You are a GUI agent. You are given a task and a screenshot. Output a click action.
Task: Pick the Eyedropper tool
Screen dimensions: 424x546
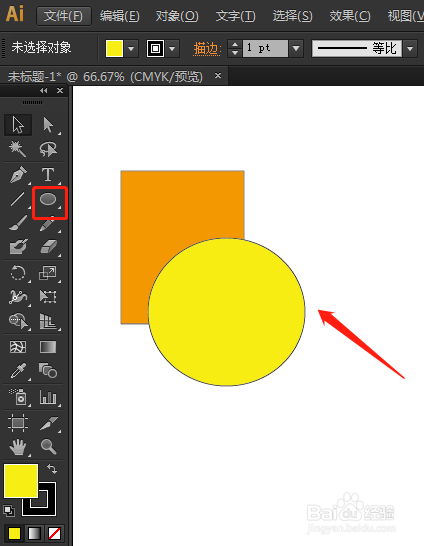[18, 371]
